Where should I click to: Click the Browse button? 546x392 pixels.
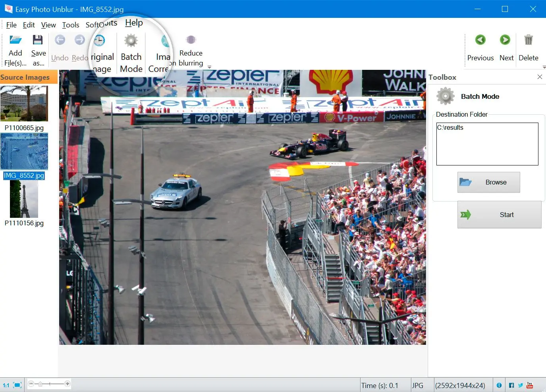click(x=488, y=183)
